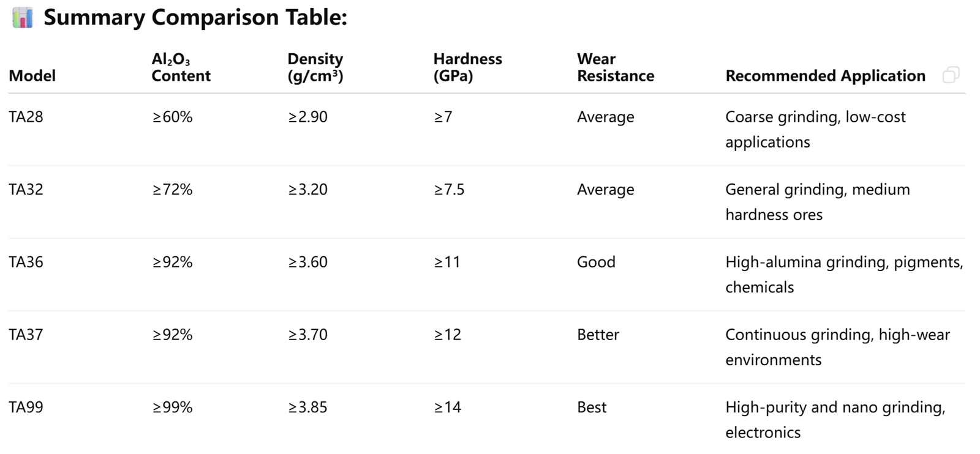Click the TA32 model cell
The image size is (980, 454).
point(26,190)
